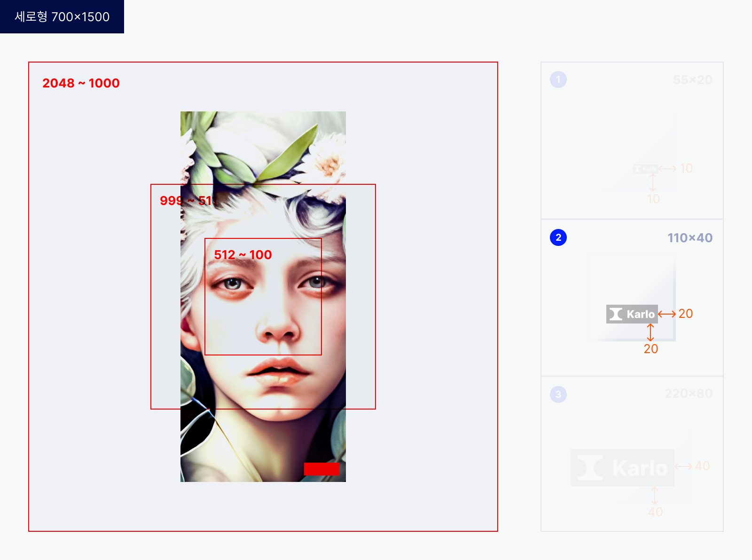Screen dimensions: 752x560
Task: Click the horizontal 20 margin label
Action: pos(686,314)
